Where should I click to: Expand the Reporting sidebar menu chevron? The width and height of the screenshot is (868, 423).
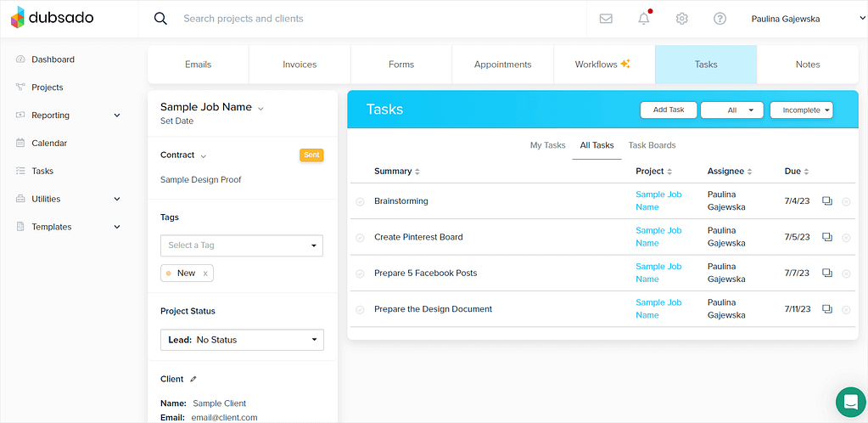(x=117, y=116)
